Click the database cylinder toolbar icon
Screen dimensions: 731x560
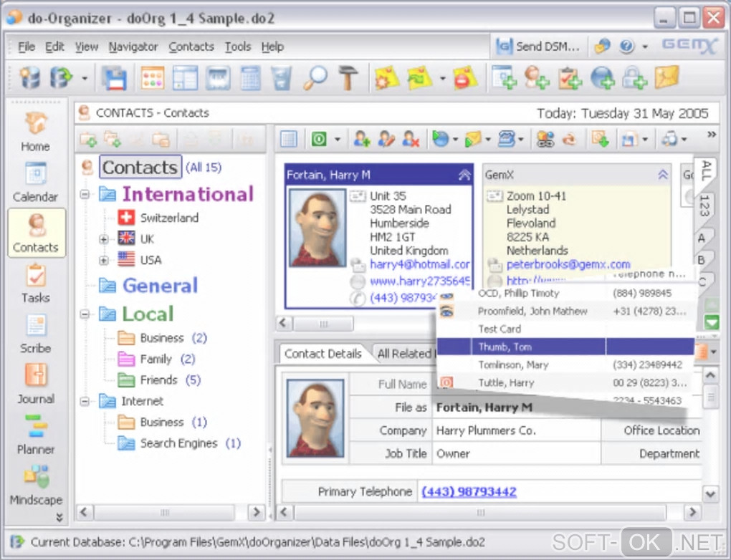pos(30,77)
